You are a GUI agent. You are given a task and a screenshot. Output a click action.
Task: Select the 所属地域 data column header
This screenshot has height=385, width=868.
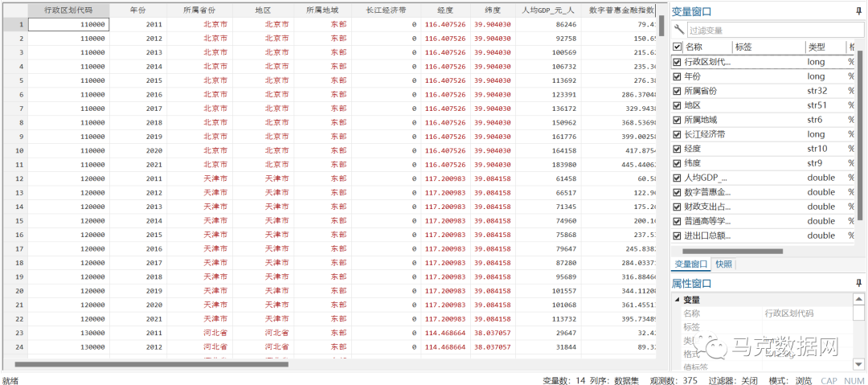click(323, 10)
